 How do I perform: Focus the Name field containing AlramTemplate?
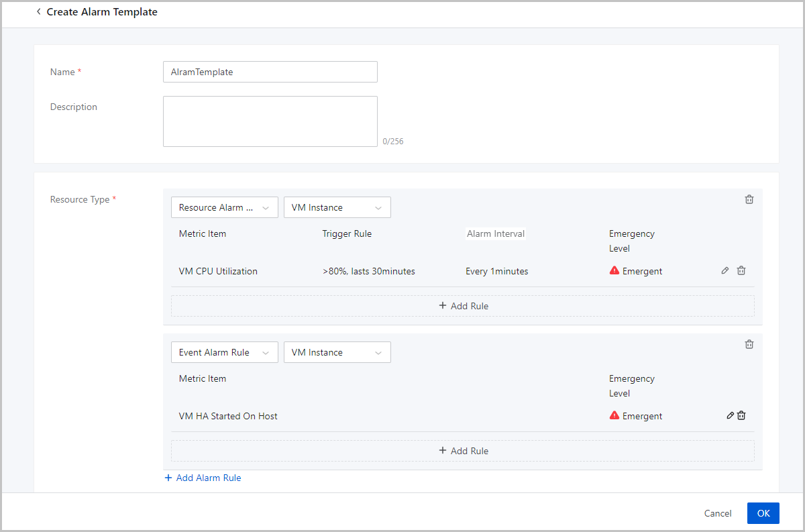[x=270, y=72]
